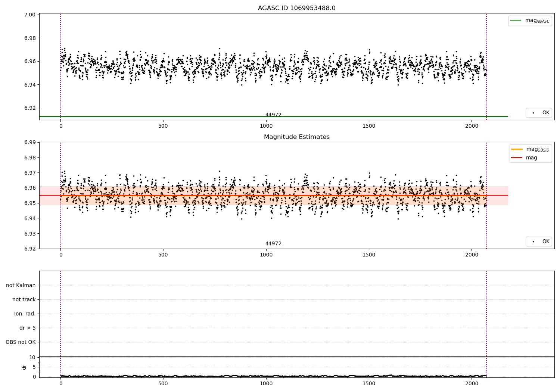Click the 10 tick on the dr axis
The image size is (560, 392).
point(32,357)
